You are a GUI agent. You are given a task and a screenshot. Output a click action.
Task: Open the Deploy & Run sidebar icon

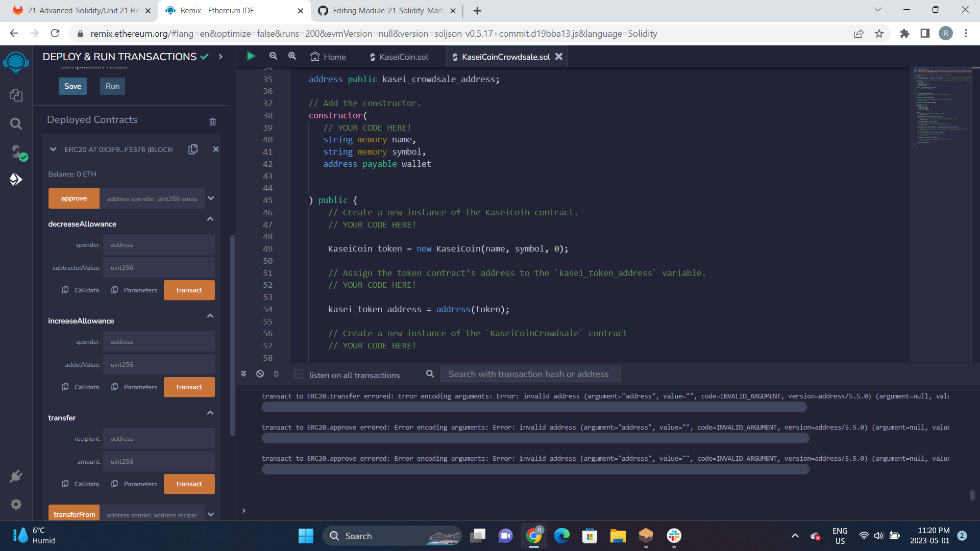pyautogui.click(x=16, y=179)
